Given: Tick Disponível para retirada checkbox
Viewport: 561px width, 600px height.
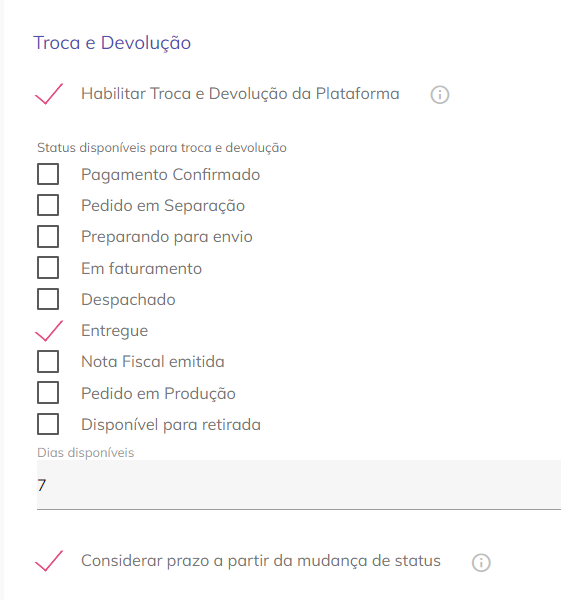Looking at the screenshot, I should click(48, 424).
